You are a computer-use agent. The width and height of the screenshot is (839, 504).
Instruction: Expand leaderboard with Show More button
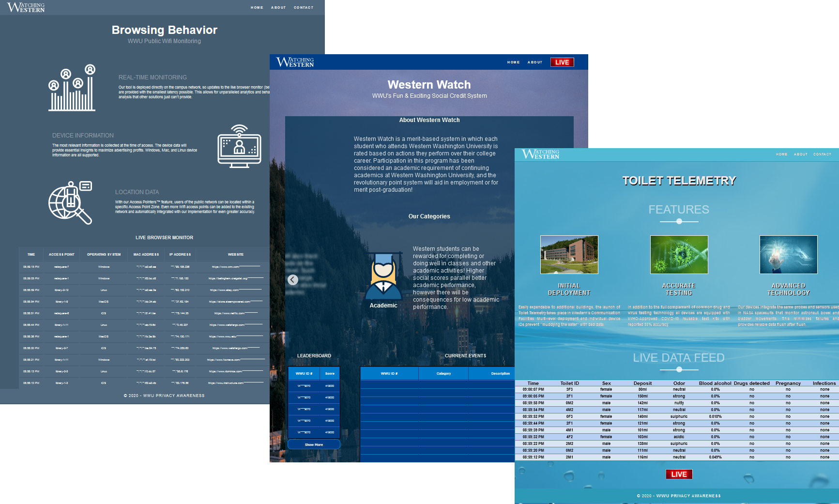[314, 444]
